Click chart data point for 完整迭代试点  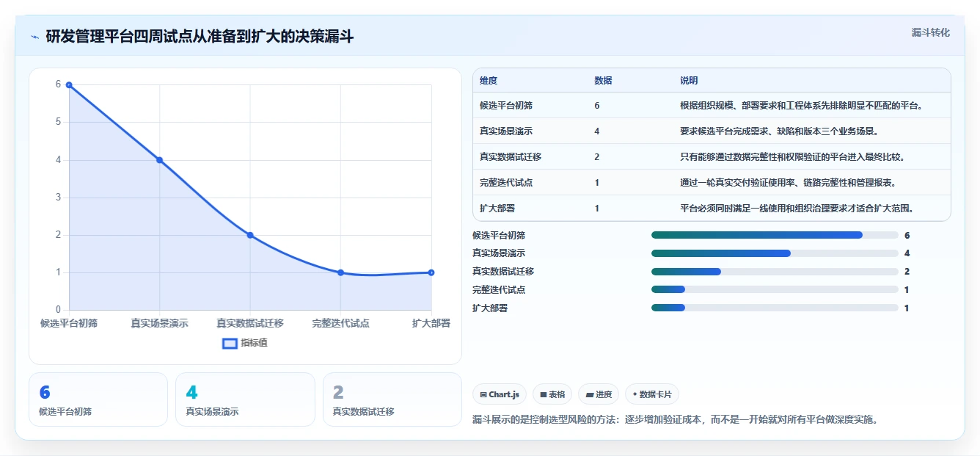pyautogui.click(x=340, y=272)
